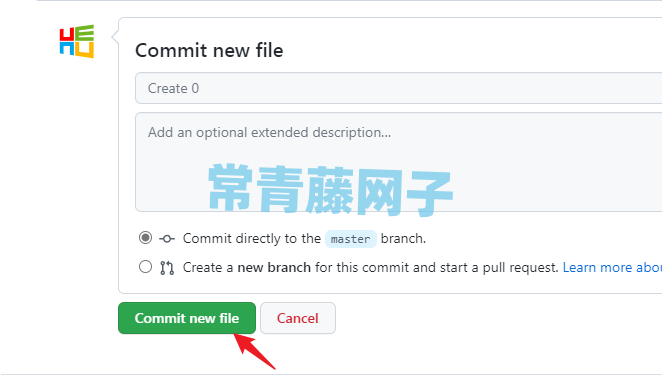Select the 'Create a new branch' radio button
Screen dimensions: 662x383
click(x=145, y=267)
